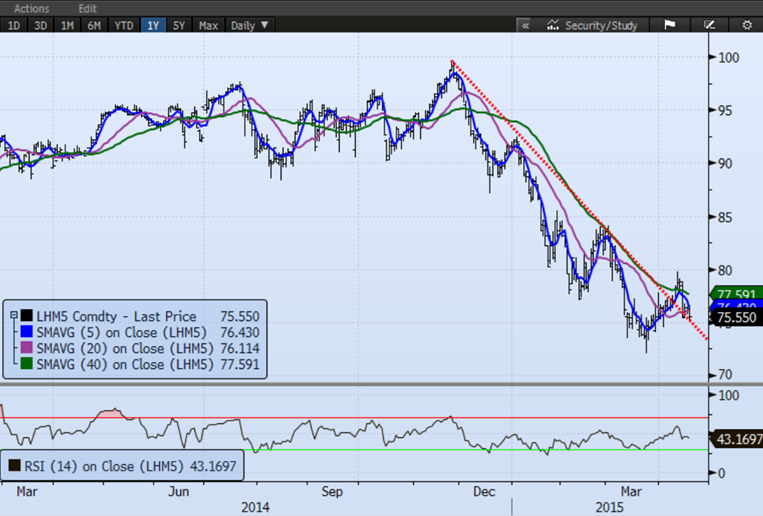Click the green SMAVG 40 price tag

coord(737,294)
